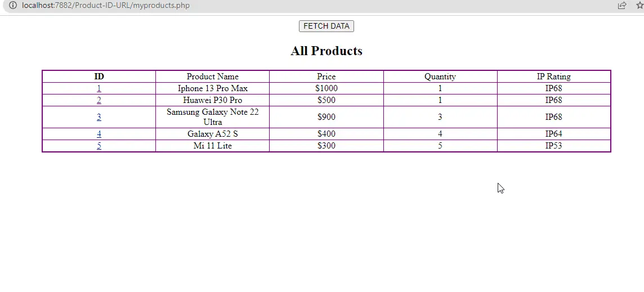Open product ID 2 link
Viewport: 644px width, 292px height.
tap(99, 100)
